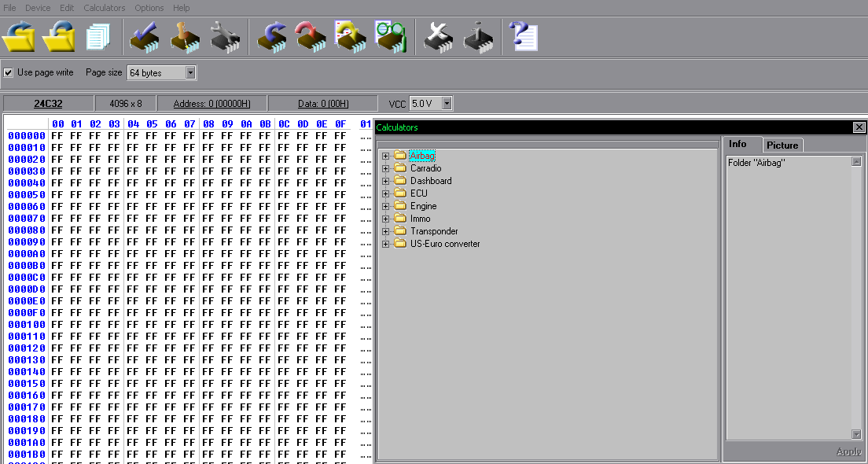The height and width of the screenshot is (464, 868).
Task: Expand the Dashboard folder in tree
Action: [385, 181]
